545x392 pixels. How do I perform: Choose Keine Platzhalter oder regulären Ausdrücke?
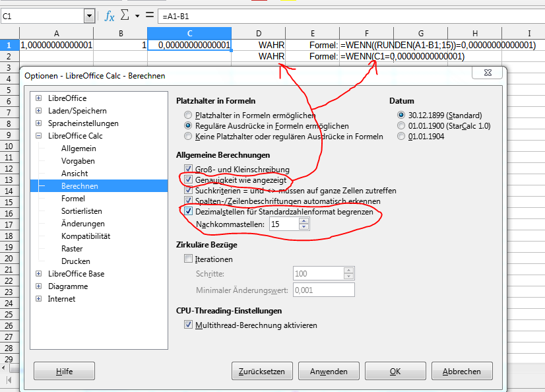point(188,137)
